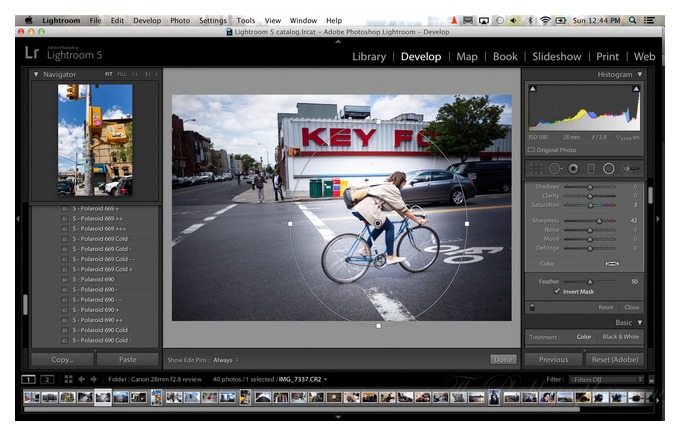680x436 pixels.
Task: Select FILL zoom level in Navigator
Action: (x=122, y=74)
